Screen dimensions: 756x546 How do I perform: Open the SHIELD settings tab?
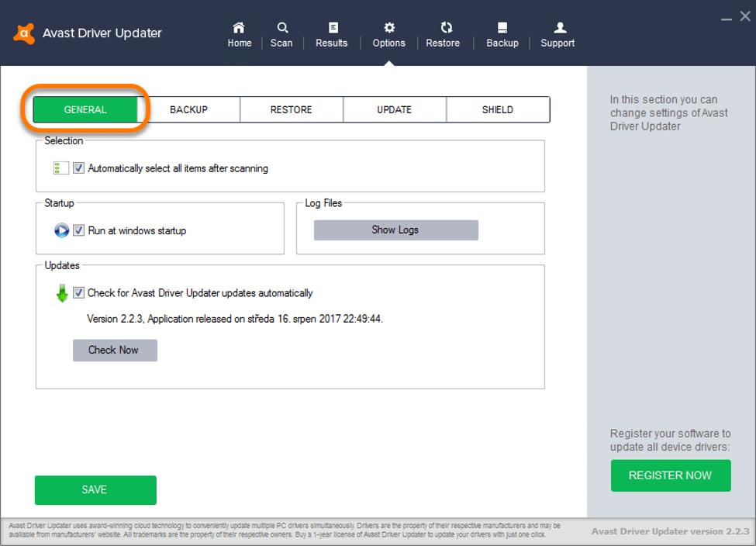coord(497,109)
